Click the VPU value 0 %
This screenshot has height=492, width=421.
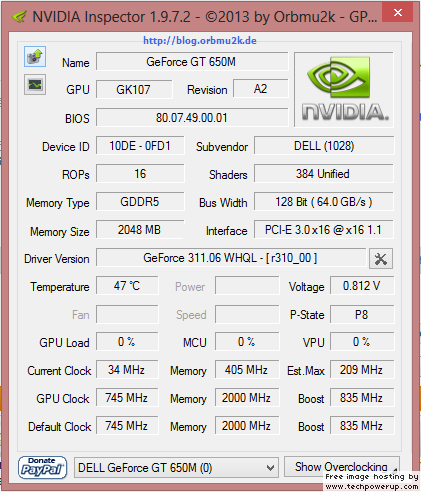click(362, 342)
